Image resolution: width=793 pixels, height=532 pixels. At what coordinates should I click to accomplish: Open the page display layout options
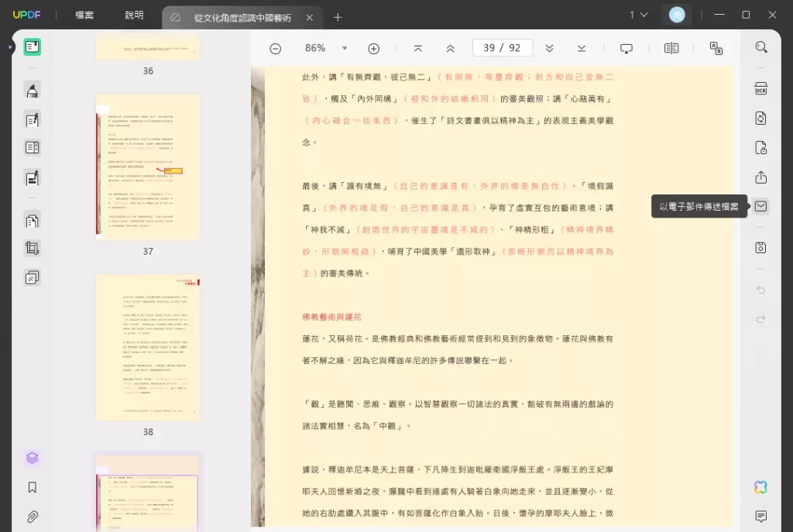point(671,49)
